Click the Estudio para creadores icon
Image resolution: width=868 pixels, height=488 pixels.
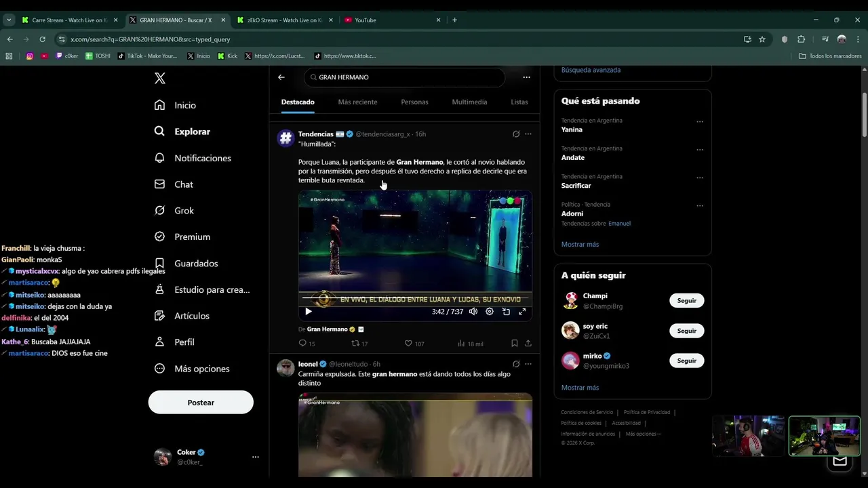pyautogui.click(x=160, y=289)
